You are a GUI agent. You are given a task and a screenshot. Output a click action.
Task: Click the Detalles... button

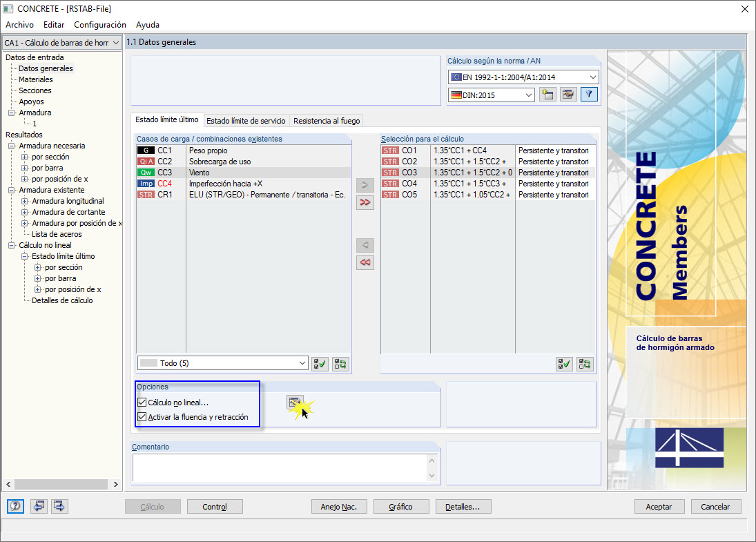[463, 507]
